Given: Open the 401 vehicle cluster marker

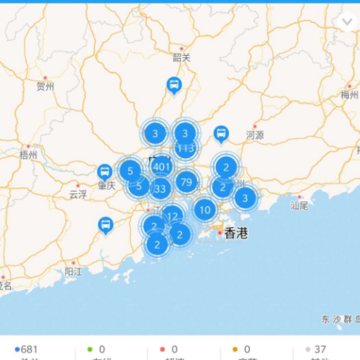Looking at the screenshot, I should click(x=162, y=167).
